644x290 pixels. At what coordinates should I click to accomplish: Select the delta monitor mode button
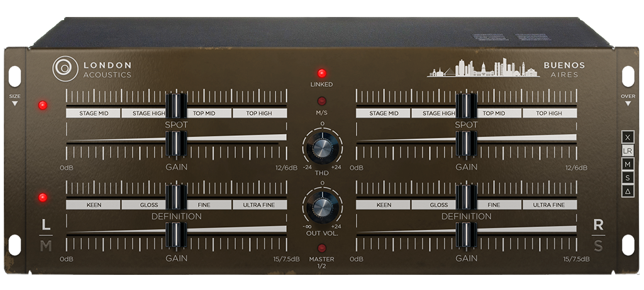tap(627, 191)
